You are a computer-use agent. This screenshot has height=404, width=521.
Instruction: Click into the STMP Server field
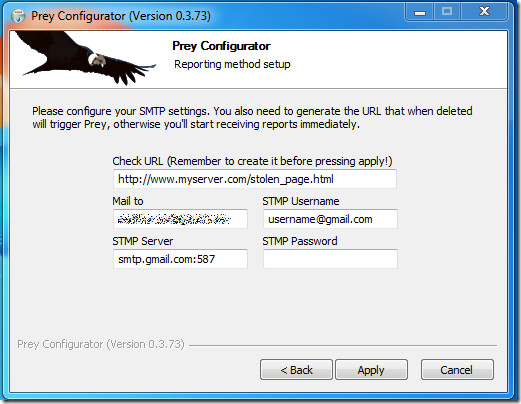point(180,259)
